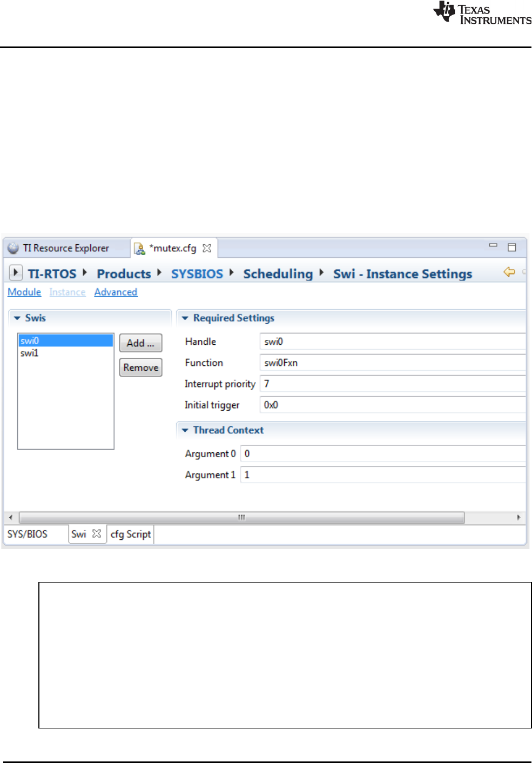Open the SYS/BIOS bottom tab
532x769 pixels.
28,534
